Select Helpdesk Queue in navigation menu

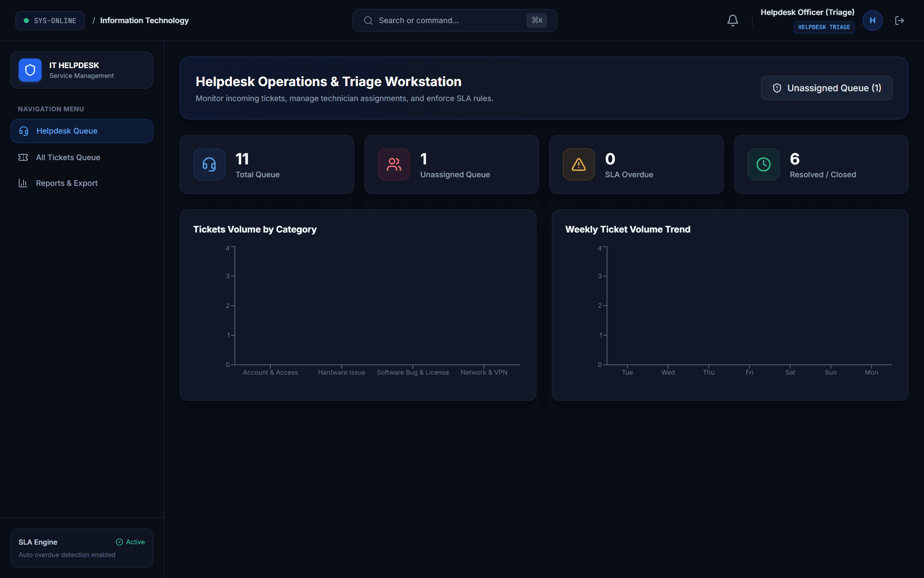click(x=82, y=131)
